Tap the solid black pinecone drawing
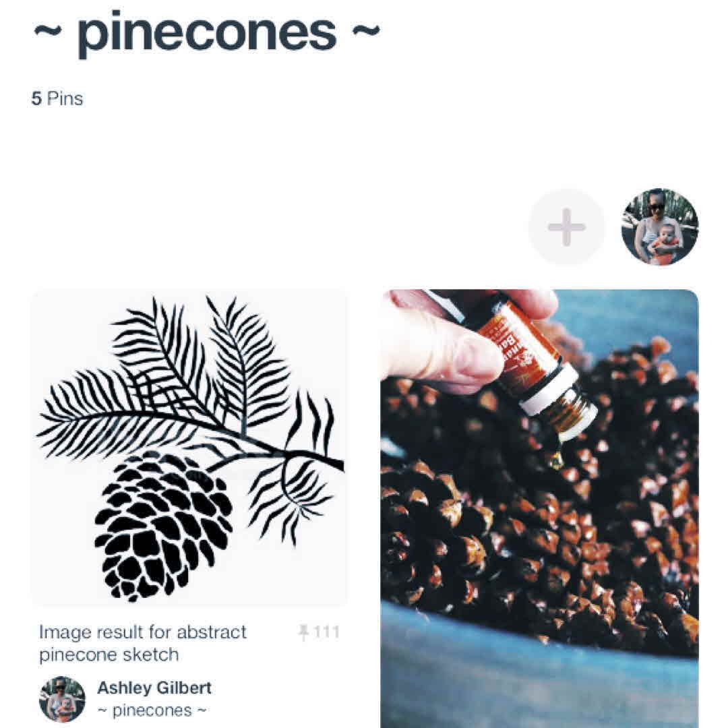The image size is (728, 728). click(163, 524)
